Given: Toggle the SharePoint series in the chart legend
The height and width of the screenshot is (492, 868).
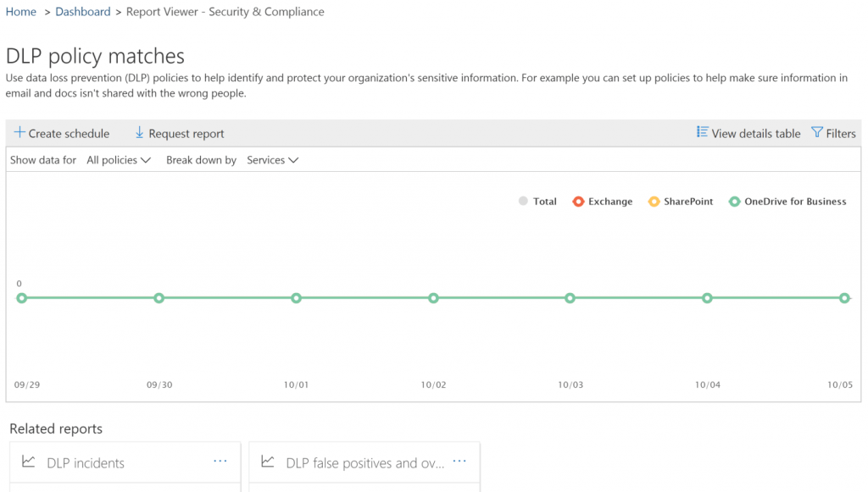Looking at the screenshot, I should pos(680,202).
